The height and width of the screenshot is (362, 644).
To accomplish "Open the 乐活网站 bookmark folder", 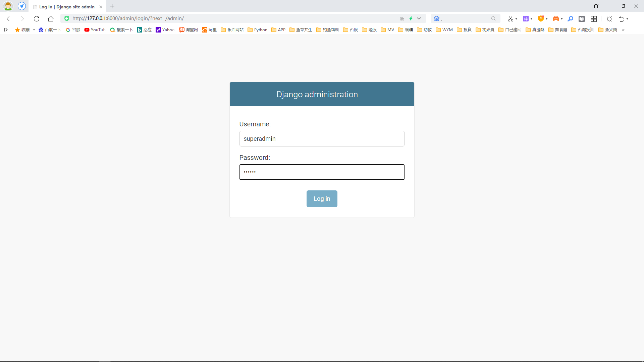I will point(232,30).
